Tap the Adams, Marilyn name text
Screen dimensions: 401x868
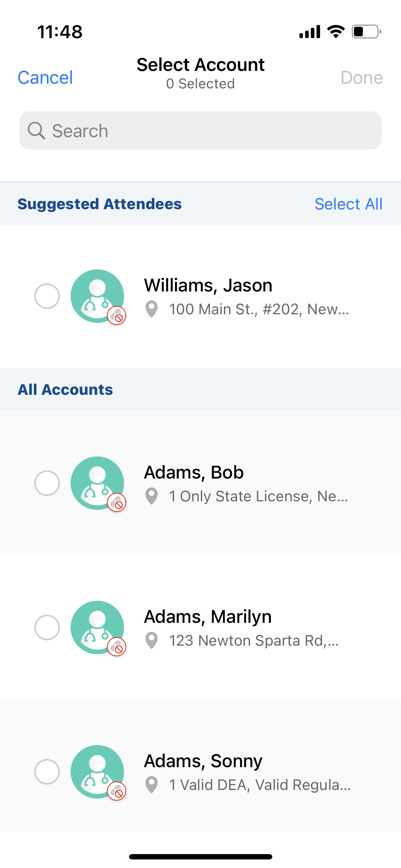(208, 616)
